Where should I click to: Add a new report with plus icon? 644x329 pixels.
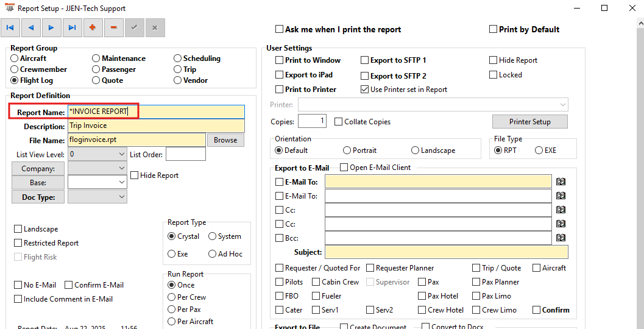coord(93,27)
